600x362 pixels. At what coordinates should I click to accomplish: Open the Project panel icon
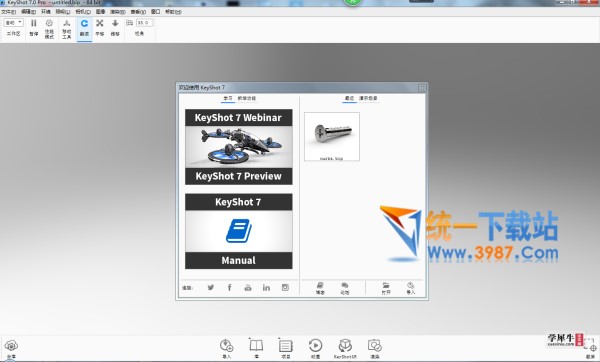(x=285, y=348)
